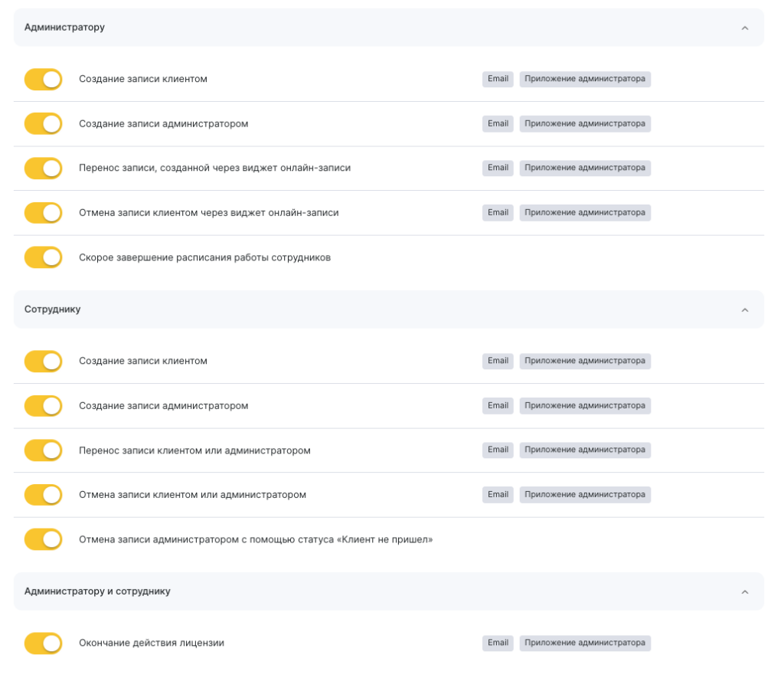
Task: Collapse the Сотруднику section using the chevron
Action: 744,310
